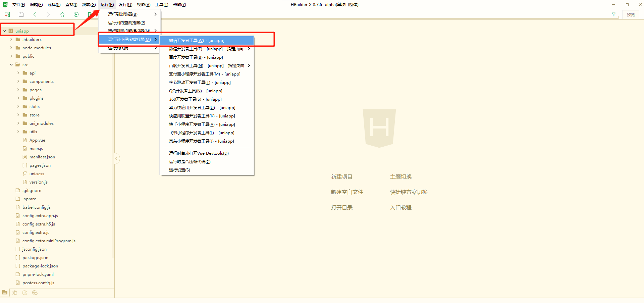Collapse the src folder
The height and width of the screenshot is (303, 644).
point(11,65)
